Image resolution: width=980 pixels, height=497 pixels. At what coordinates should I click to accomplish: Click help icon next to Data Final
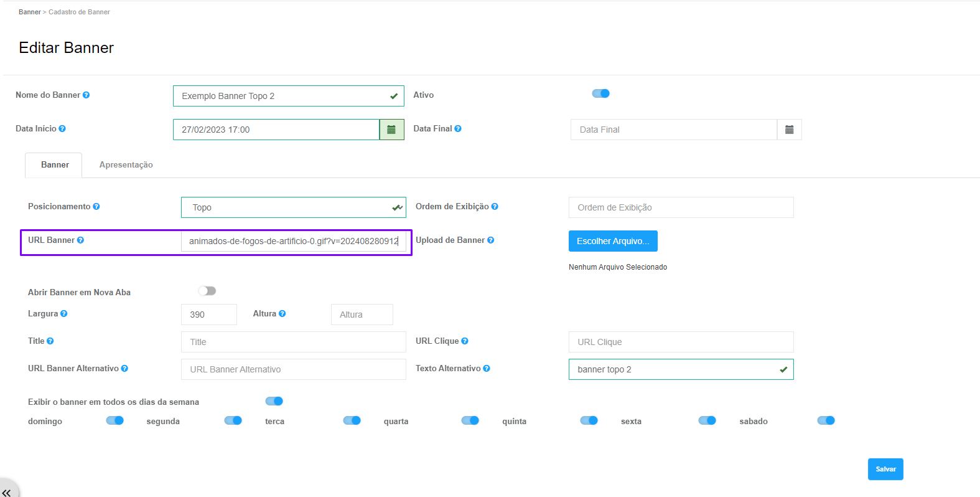[x=458, y=129]
